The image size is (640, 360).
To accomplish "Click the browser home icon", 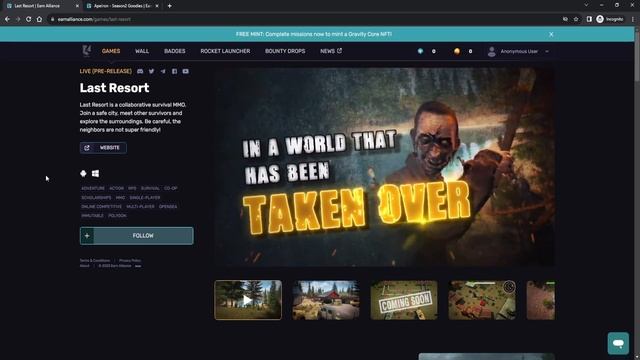I will coord(39,19).
